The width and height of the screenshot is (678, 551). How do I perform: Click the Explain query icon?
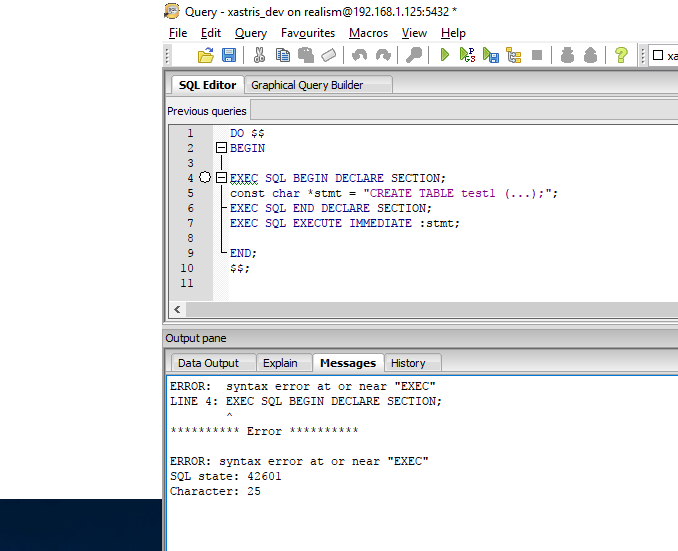pos(513,56)
